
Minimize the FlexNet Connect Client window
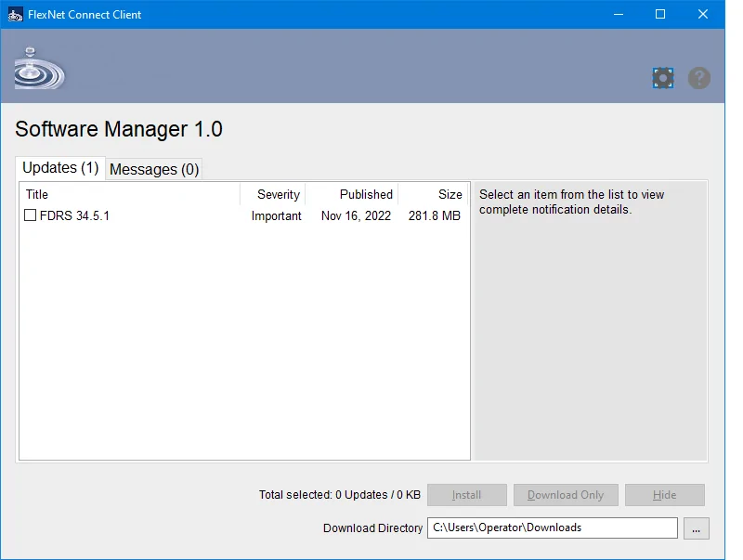point(617,15)
